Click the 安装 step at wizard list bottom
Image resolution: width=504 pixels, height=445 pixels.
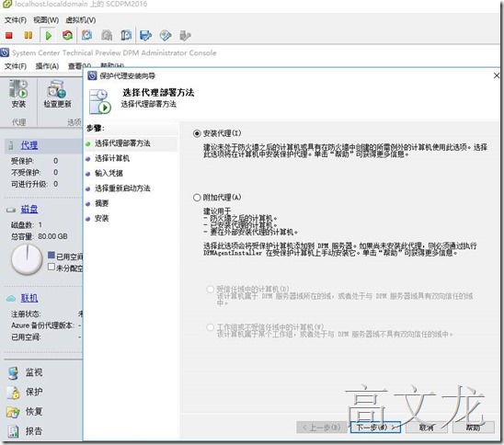101,219
